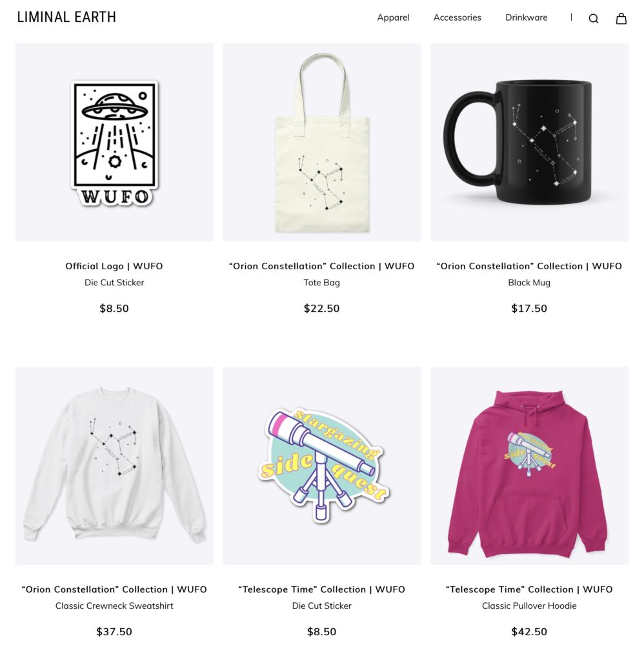Click the $42.50 hoodie price
This screenshot has width=644, height=661.
(529, 631)
